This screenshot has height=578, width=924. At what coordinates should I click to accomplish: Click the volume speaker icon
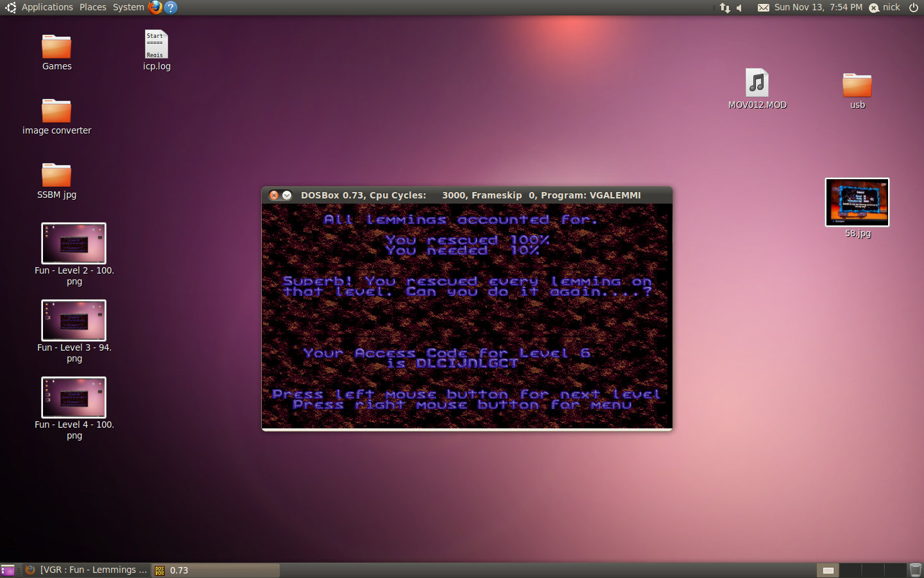739,8
